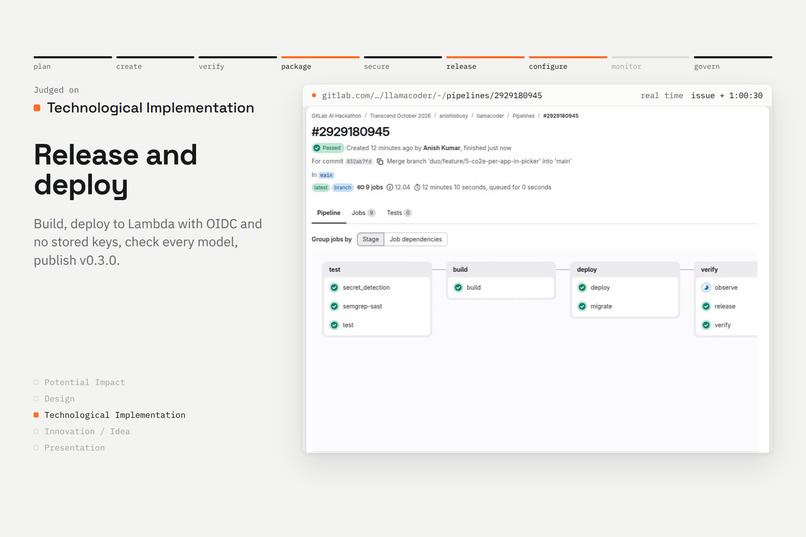This screenshot has width=806, height=537.
Task: Click the branch badge
Action: (342, 188)
